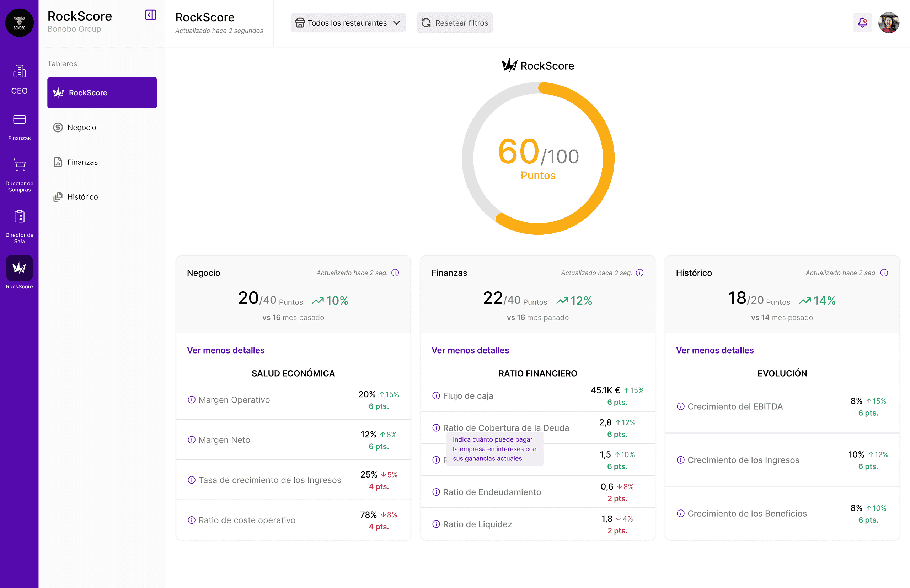
Task: Collapse details in the Histórico card
Action: click(x=715, y=350)
